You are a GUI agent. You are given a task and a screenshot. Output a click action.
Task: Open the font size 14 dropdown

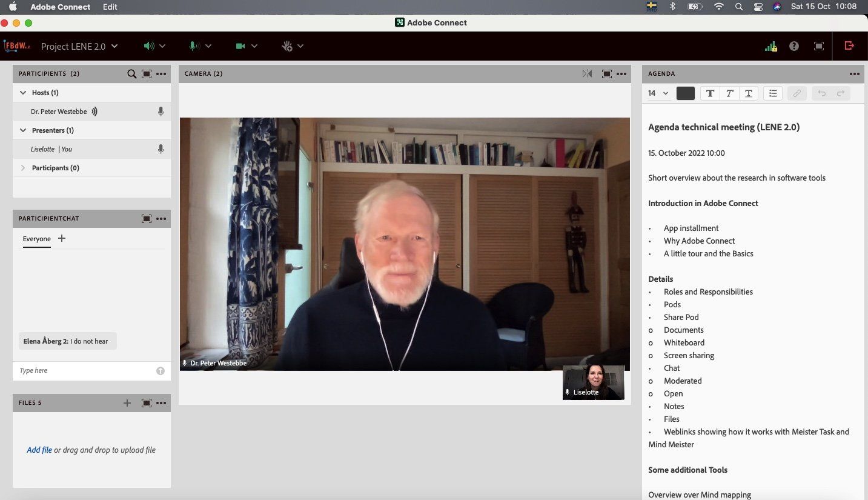tap(658, 93)
